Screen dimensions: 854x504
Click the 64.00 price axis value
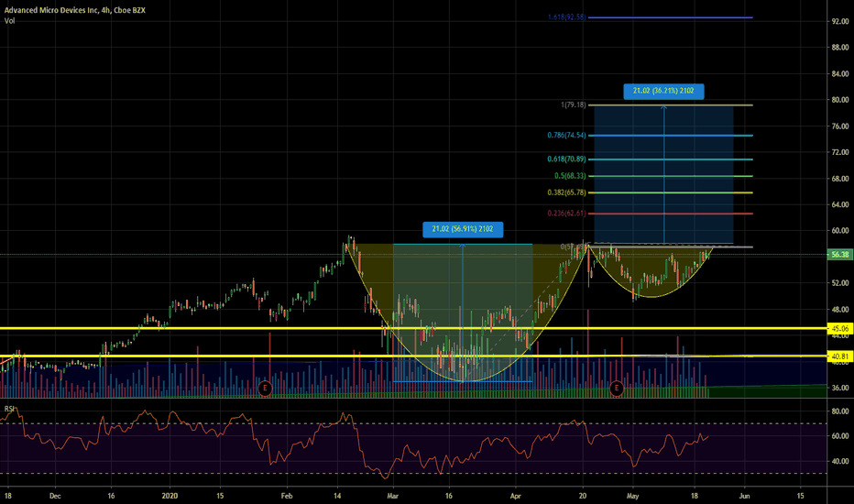coord(840,204)
